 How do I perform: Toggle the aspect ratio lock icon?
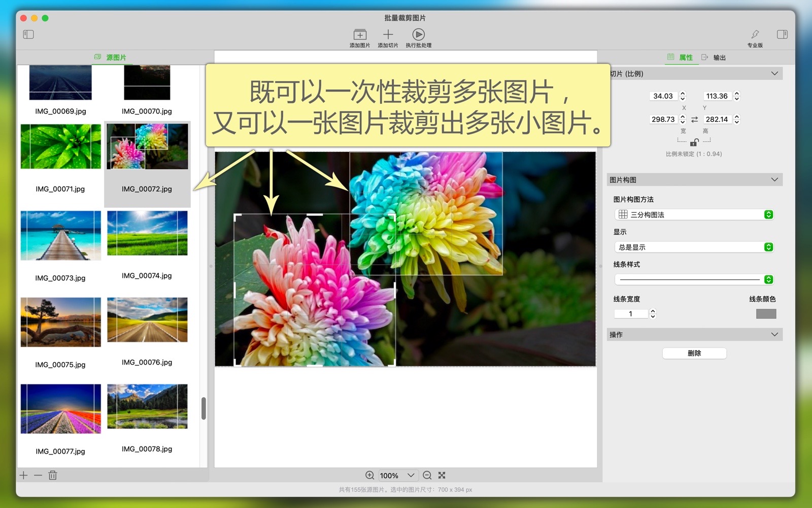[694, 142]
